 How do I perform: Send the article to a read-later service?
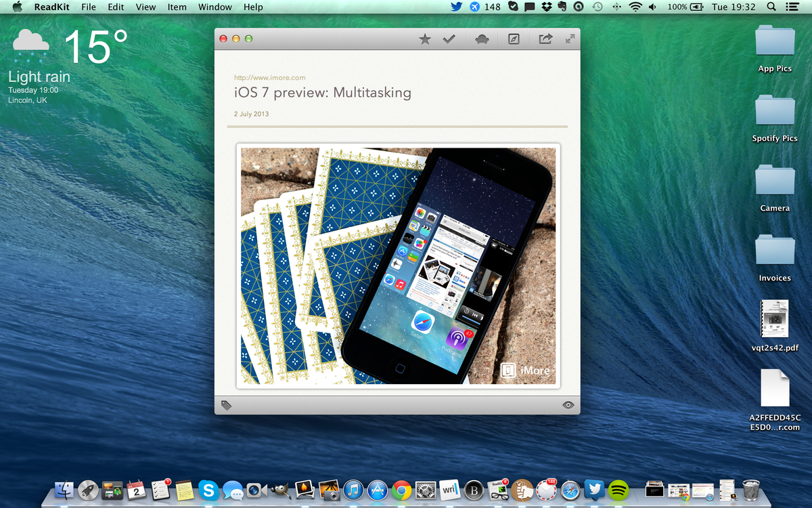[x=481, y=39]
